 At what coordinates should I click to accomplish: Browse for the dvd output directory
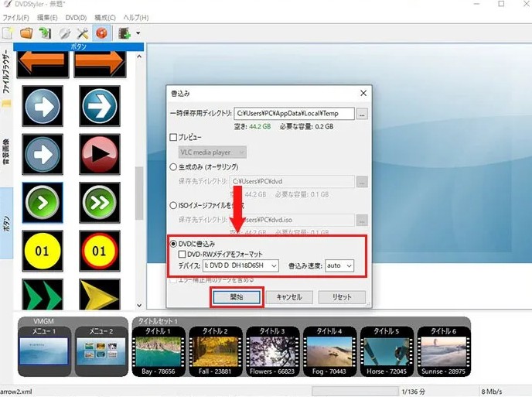click(x=362, y=182)
